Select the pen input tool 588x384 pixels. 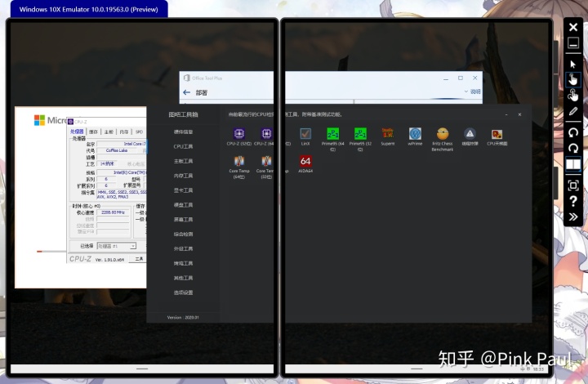click(x=573, y=111)
